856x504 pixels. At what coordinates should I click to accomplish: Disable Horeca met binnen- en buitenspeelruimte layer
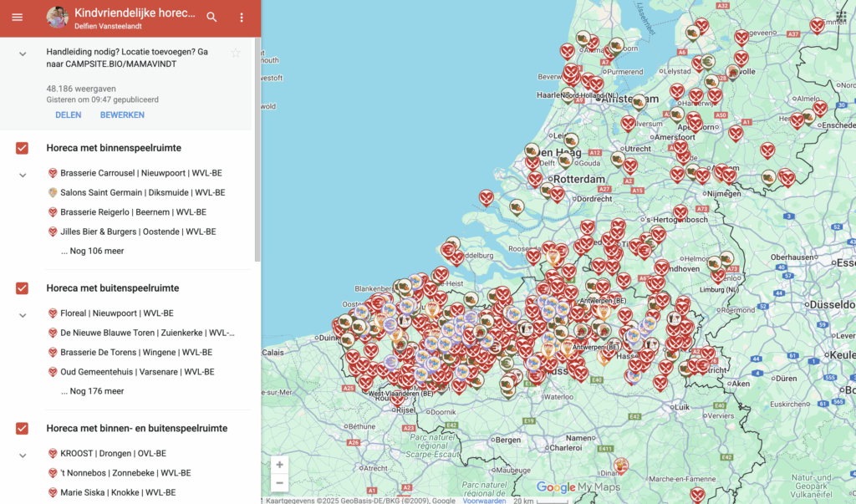(23, 429)
